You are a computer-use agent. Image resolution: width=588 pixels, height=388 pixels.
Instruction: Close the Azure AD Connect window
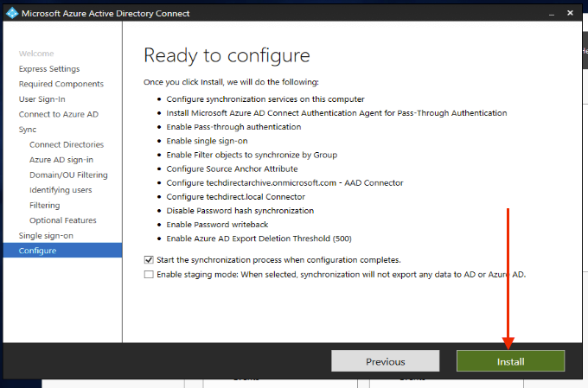(x=570, y=13)
